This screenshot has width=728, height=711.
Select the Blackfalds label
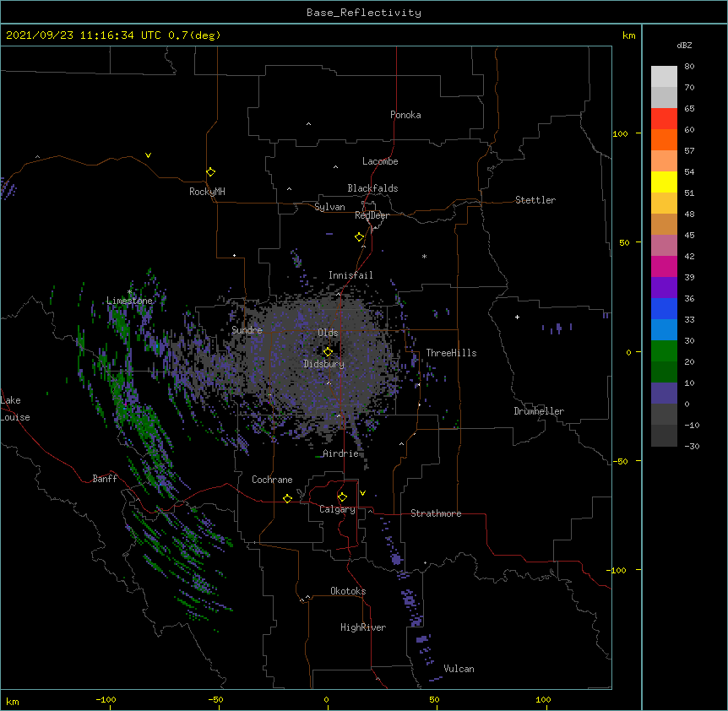coord(372,188)
